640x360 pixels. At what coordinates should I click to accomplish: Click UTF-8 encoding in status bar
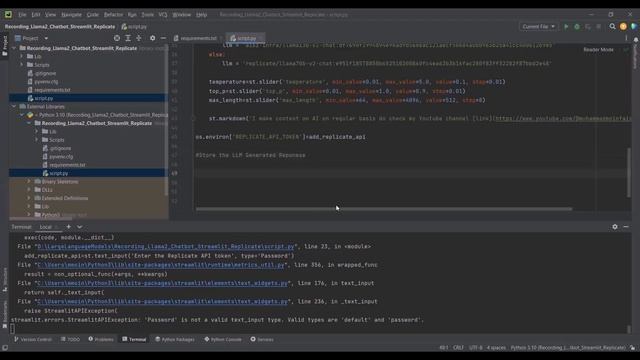(x=476, y=348)
